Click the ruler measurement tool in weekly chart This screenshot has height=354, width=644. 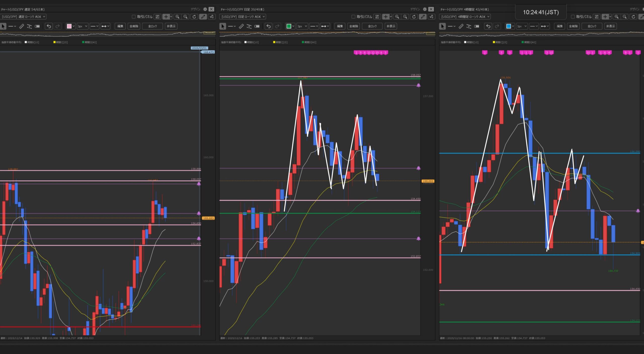(x=22, y=26)
